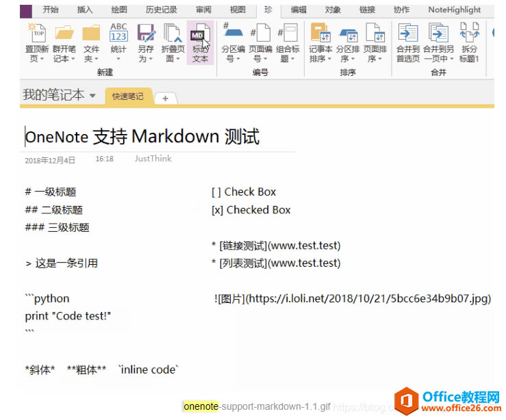Open the 页面编号 dropdown arrow
Viewport: 506px width, 420px height.
click(265, 59)
